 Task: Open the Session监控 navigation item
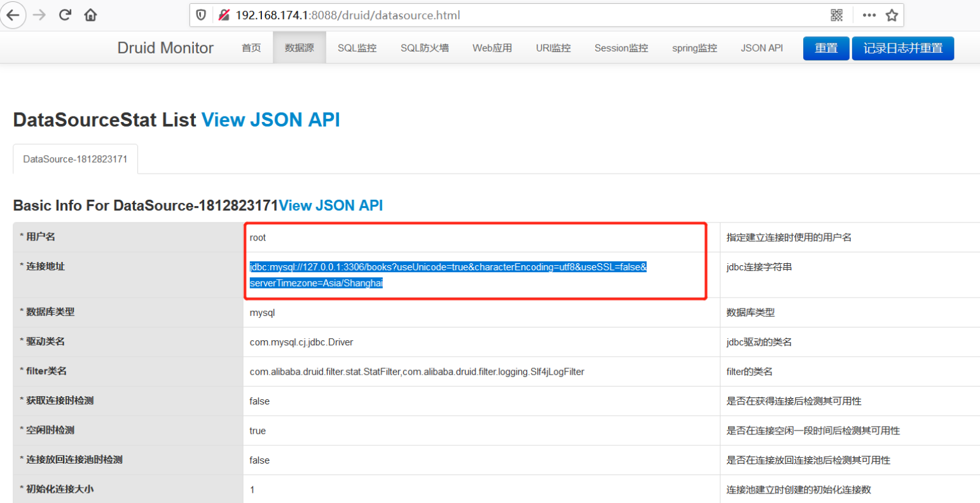click(x=621, y=48)
